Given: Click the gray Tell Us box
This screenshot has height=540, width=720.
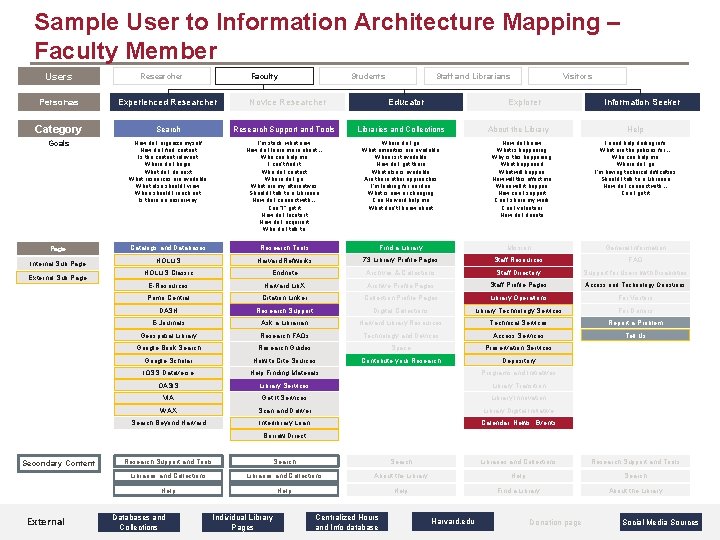Looking at the screenshot, I should point(635,335).
